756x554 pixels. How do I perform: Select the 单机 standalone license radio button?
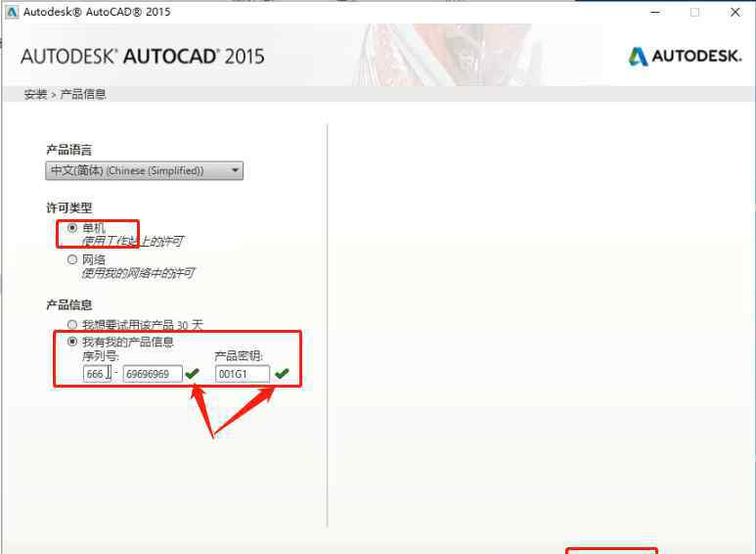72,227
